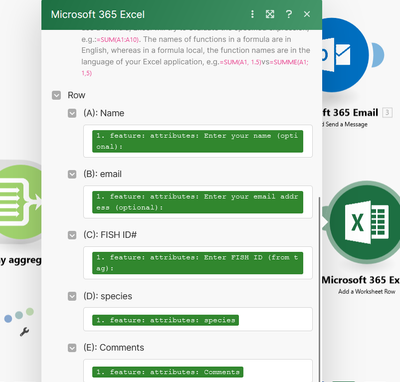Click the colored dots under the aggregator
Viewport: 400px width, 382px height.
point(19,315)
